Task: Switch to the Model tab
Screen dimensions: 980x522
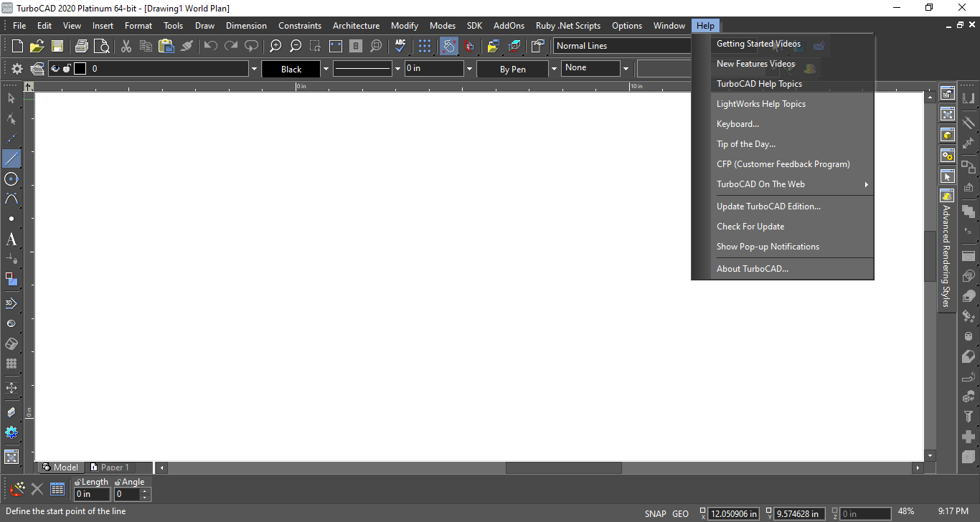Action: coord(60,468)
